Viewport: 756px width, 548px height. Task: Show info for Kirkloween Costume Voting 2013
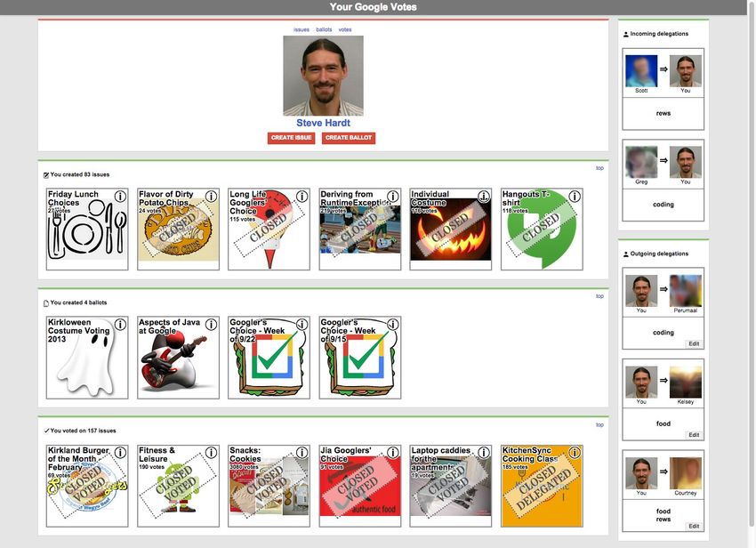pyautogui.click(x=120, y=325)
